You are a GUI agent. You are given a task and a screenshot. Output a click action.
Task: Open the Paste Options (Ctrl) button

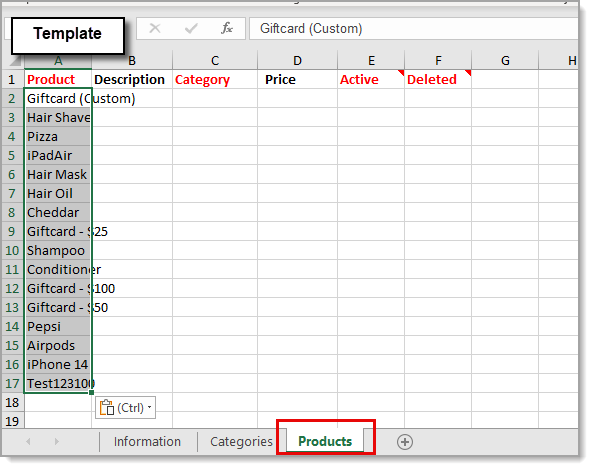point(125,407)
